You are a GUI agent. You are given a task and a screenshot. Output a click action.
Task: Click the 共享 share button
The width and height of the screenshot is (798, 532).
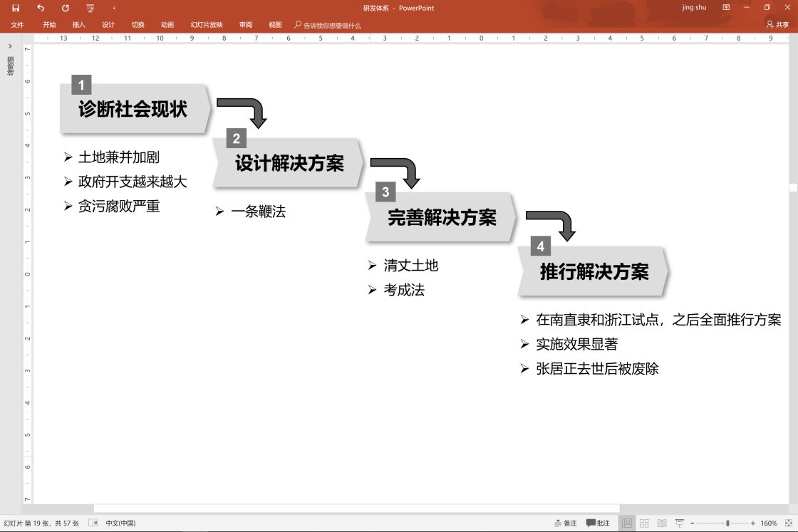point(778,25)
